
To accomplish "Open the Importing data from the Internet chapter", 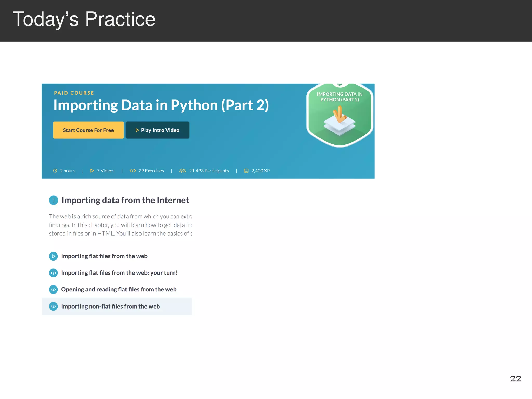I will pyautogui.click(x=125, y=200).
